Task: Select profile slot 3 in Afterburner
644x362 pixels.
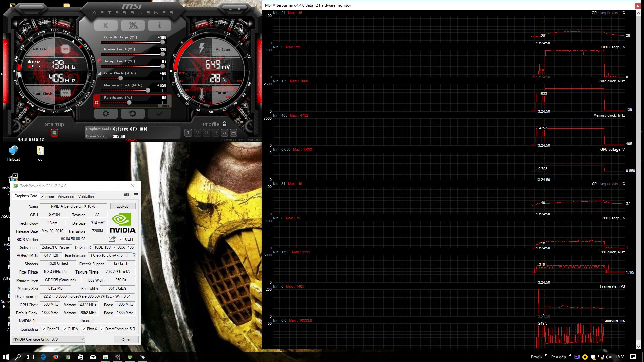Action: (206, 133)
